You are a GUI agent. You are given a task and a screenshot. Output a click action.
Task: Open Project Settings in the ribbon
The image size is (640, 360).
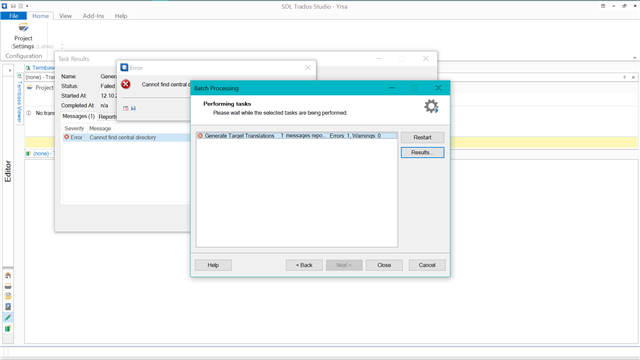point(23,36)
